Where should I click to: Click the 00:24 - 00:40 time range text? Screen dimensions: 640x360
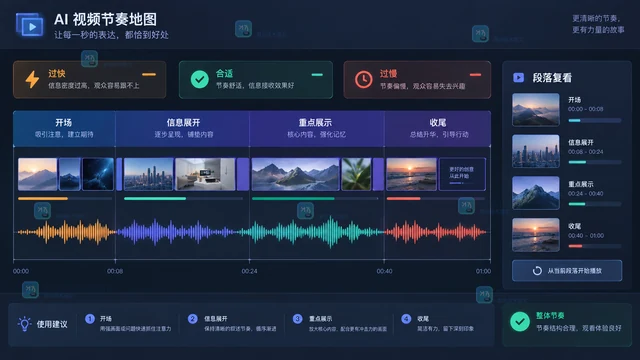click(585, 193)
